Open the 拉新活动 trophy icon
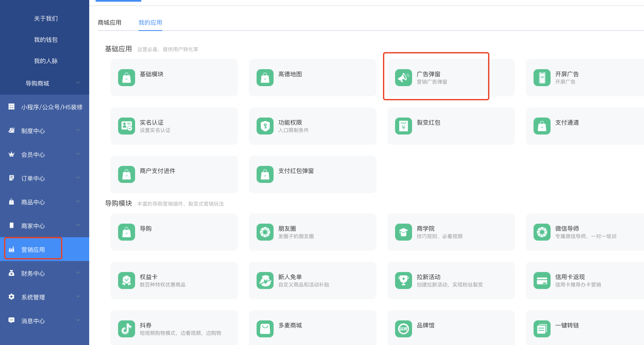Viewport: 644px width, 345px height. (404, 280)
